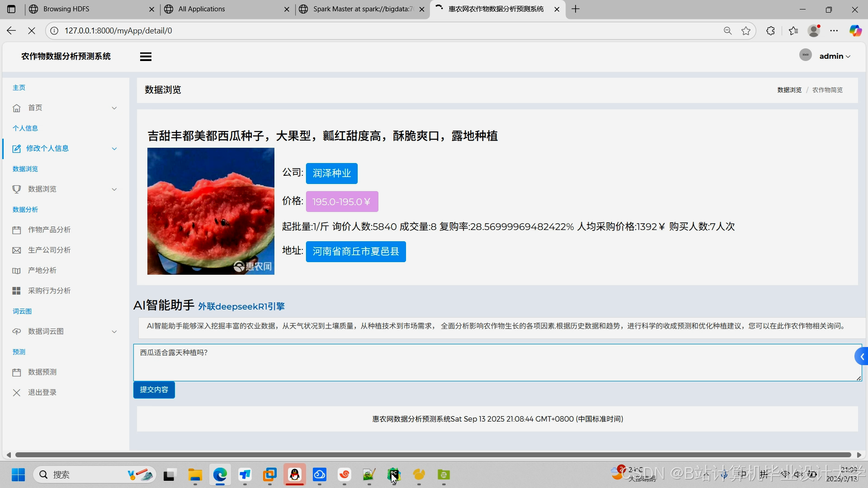This screenshot has height=488, width=868.
Task: Click the 修改个人信息 edit icon
Action: [16, 148]
